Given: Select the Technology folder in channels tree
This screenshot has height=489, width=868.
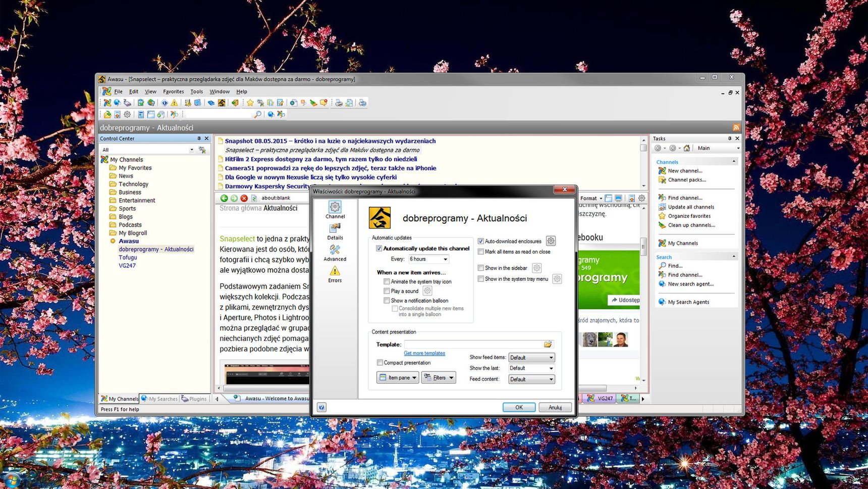Looking at the screenshot, I should tap(133, 184).
